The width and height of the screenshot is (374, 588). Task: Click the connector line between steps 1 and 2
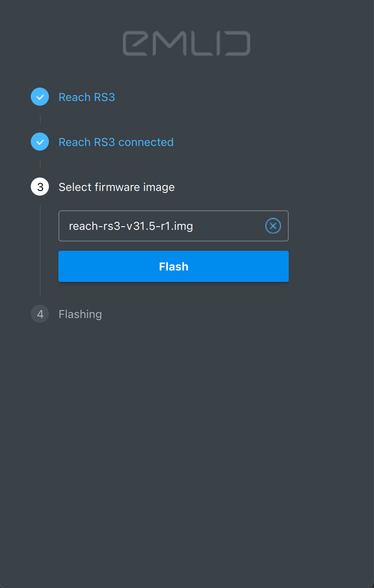40,119
